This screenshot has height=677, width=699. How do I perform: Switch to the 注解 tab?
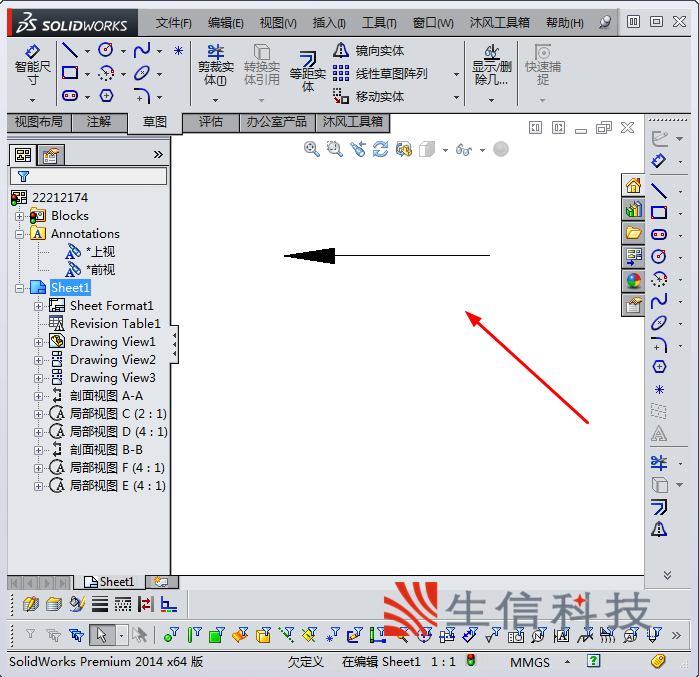tap(99, 122)
